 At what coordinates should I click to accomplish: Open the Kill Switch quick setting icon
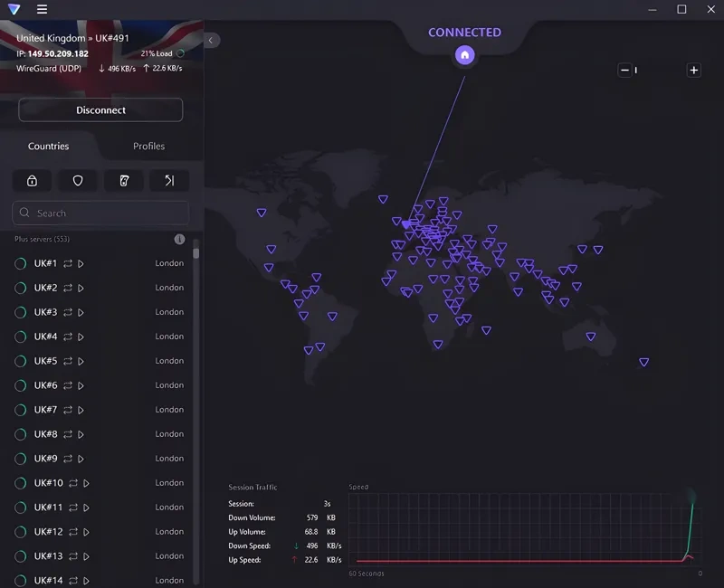[124, 181]
